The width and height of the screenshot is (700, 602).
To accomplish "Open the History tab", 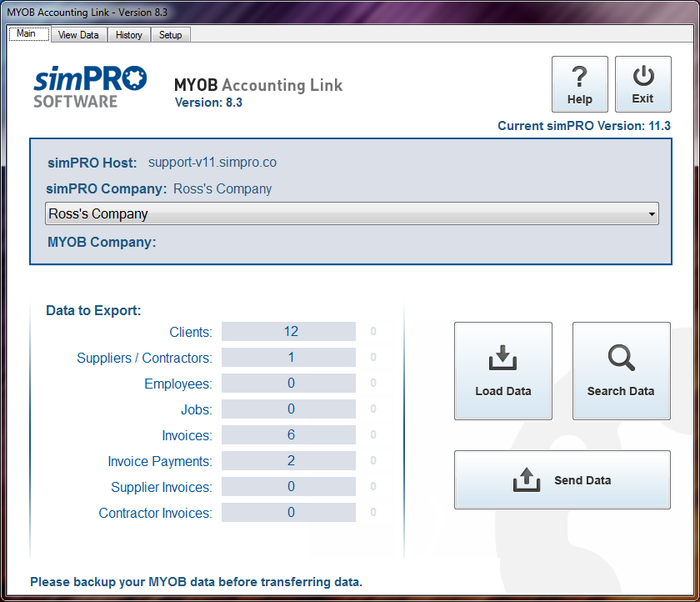I will pos(128,34).
